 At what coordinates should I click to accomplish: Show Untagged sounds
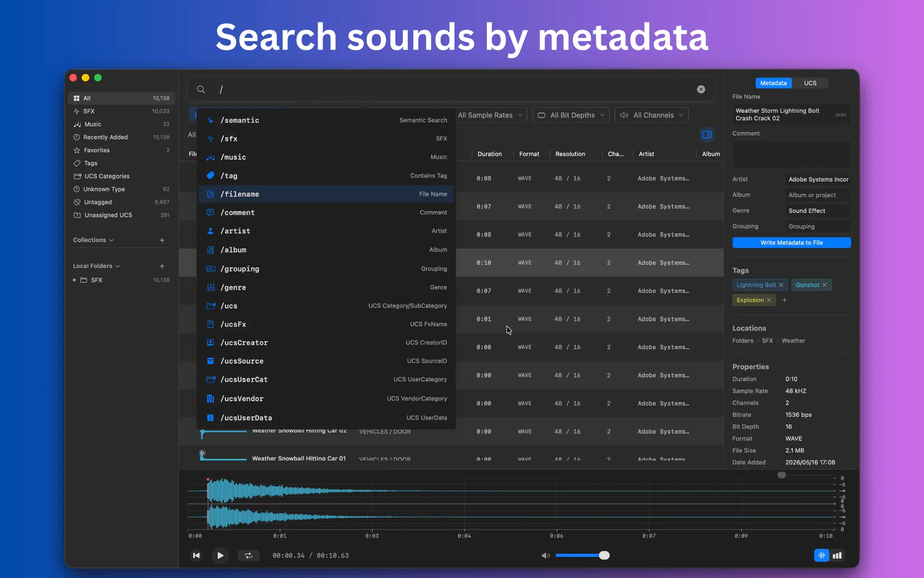point(121,202)
